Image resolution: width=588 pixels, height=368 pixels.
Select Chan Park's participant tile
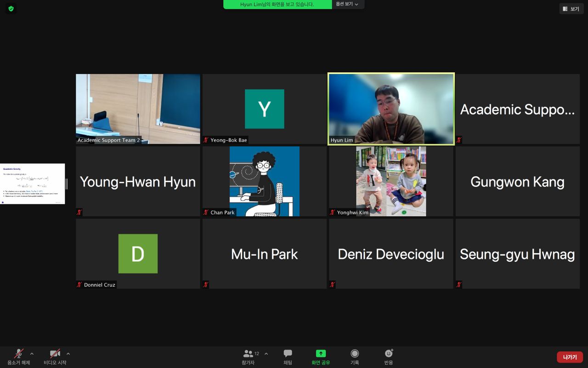click(x=265, y=181)
